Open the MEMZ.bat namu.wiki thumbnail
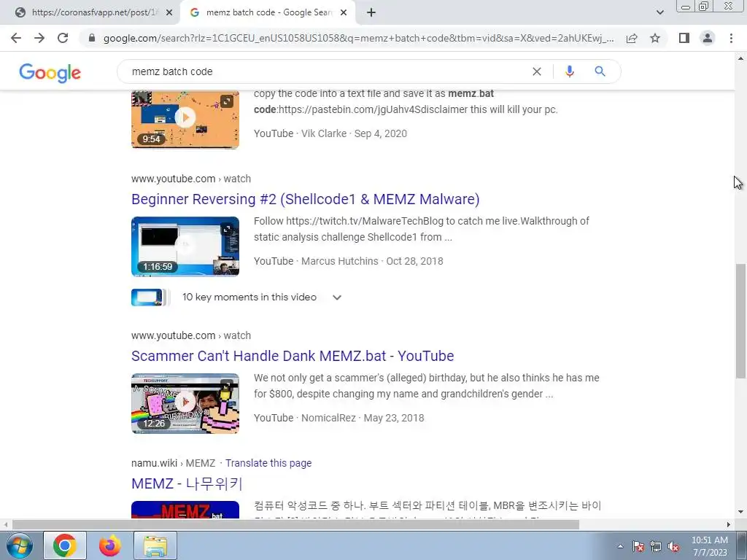 coord(185,510)
